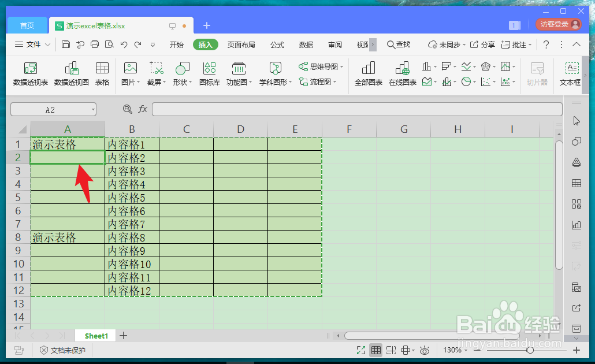Select the Sheet1 worksheet tab

(95, 335)
